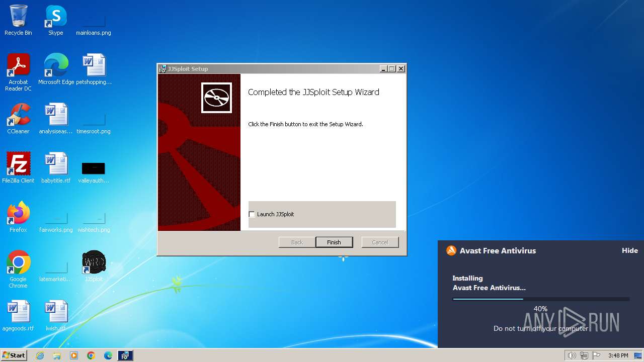Open the Start menu
The image size is (644, 362).
(14, 355)
